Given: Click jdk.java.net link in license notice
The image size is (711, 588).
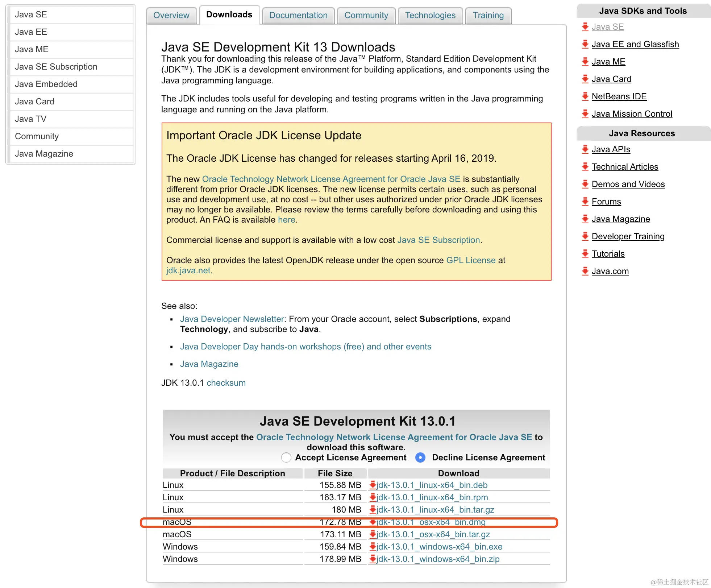Looking at the screenshot, I should pos(188,270).
